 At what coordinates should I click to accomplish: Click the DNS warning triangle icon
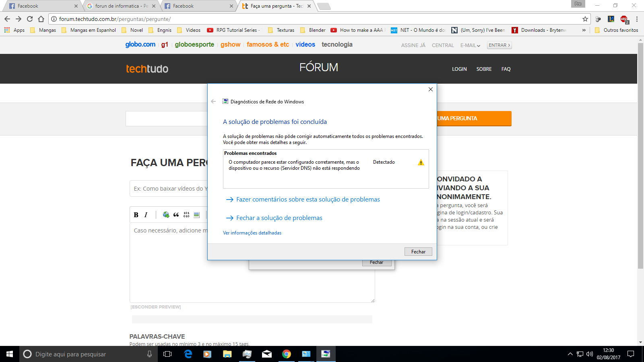421,162
